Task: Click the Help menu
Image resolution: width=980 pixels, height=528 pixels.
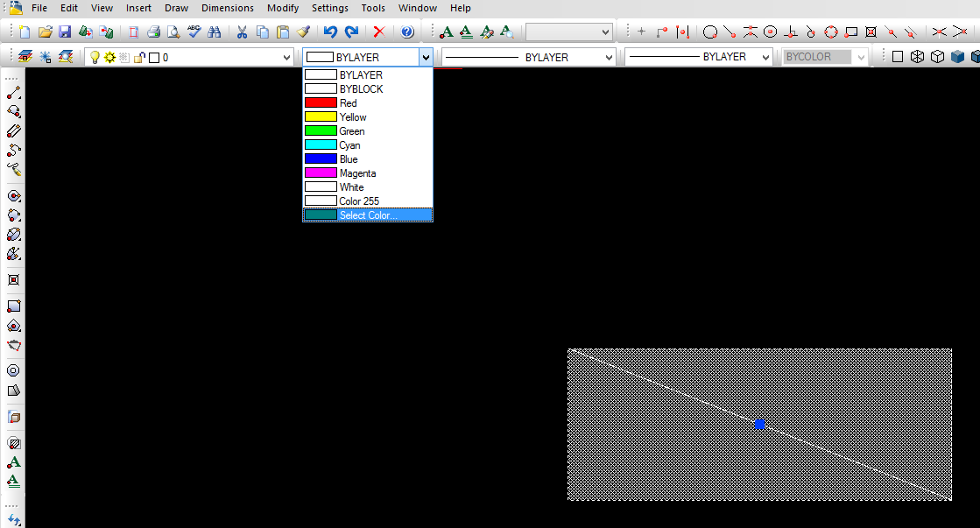Action: tap(460, 8)
